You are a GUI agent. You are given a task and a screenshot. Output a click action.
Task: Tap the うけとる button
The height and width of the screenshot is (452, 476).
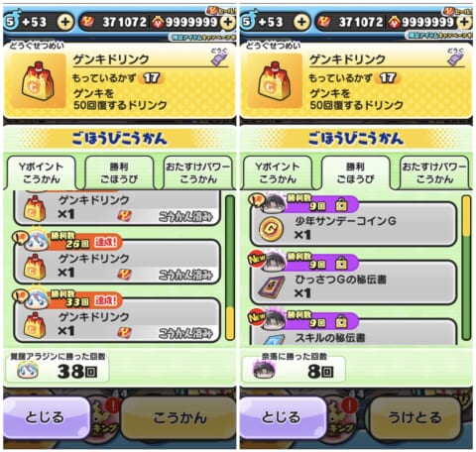click(415, 417)
